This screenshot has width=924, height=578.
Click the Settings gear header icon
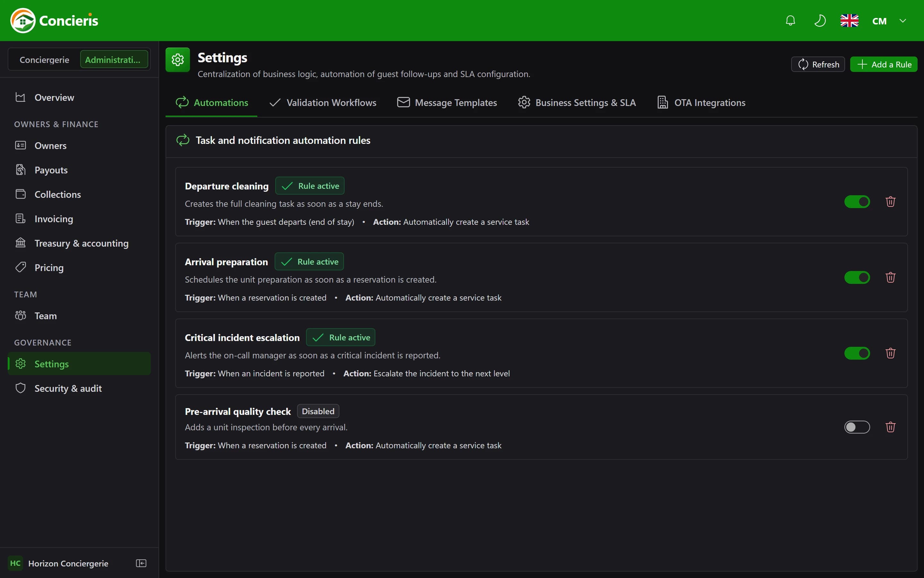[177, 60]
